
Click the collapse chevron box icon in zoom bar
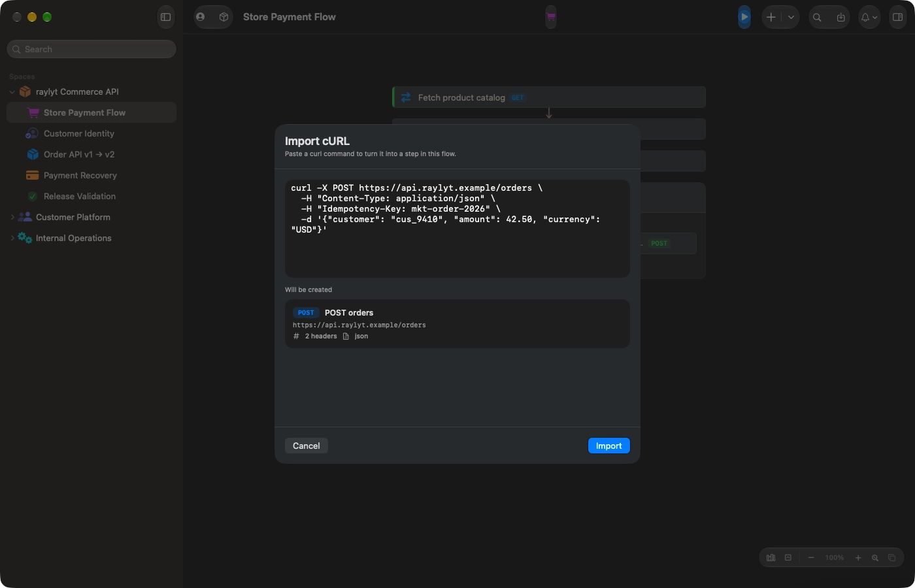(788, 558)
